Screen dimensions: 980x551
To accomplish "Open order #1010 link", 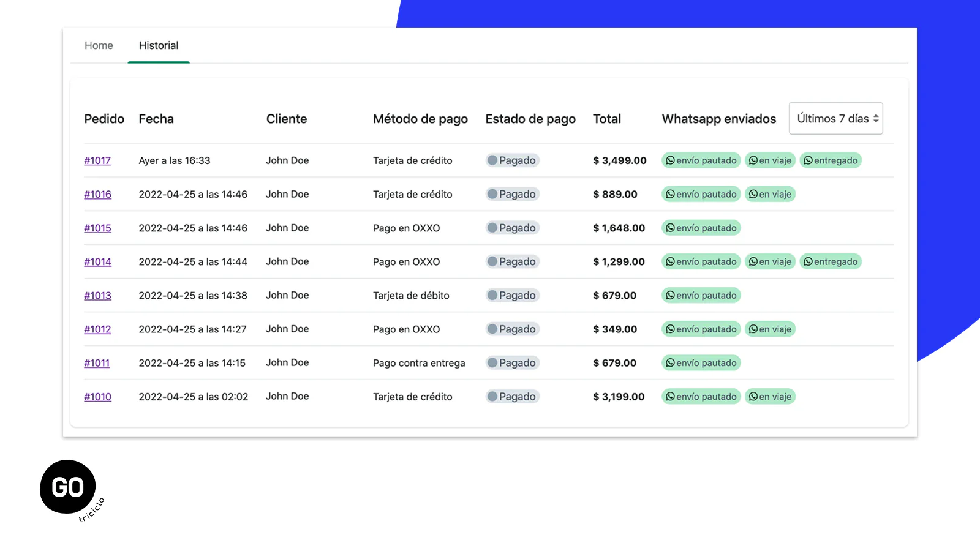I will (x=97, y=396).
